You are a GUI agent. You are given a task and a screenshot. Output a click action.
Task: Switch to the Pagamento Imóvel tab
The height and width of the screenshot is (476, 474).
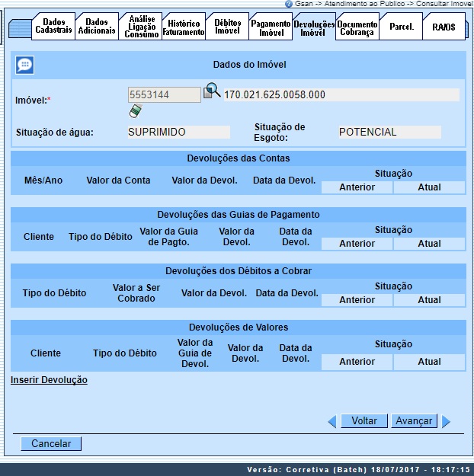point(271,28)
